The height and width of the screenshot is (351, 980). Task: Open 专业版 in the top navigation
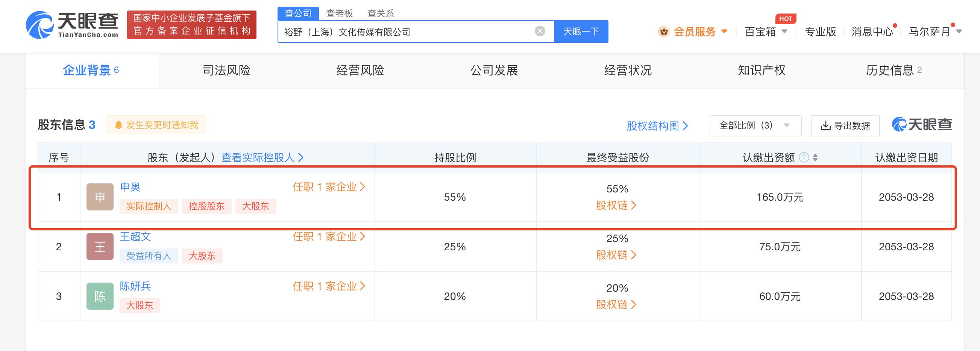820,32
